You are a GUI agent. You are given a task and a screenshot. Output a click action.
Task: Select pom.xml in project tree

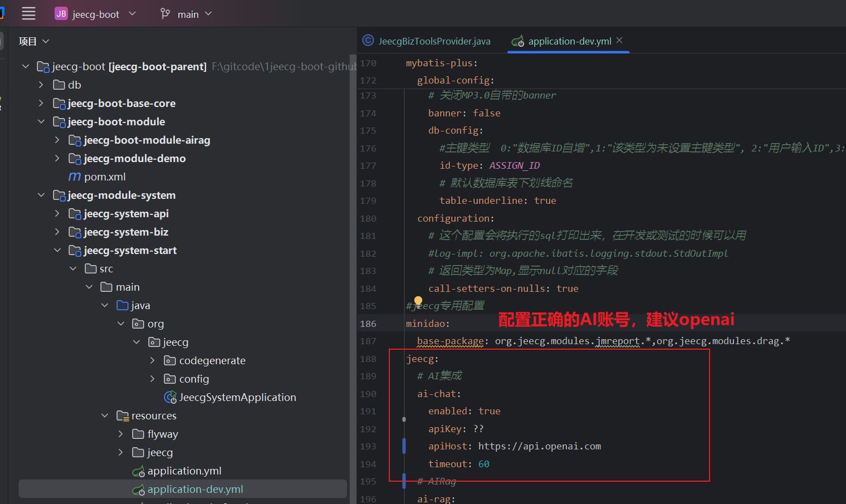pos(105,177)
